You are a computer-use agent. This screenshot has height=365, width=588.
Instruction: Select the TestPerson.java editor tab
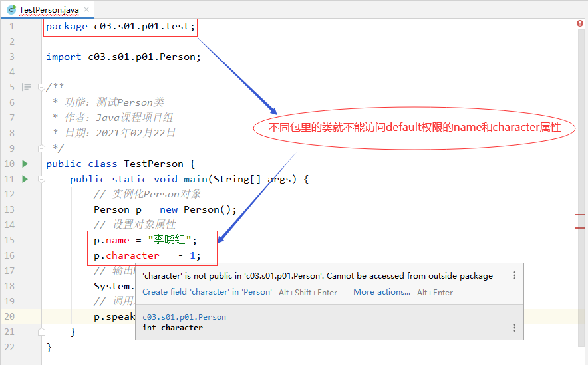coord(48,9)
